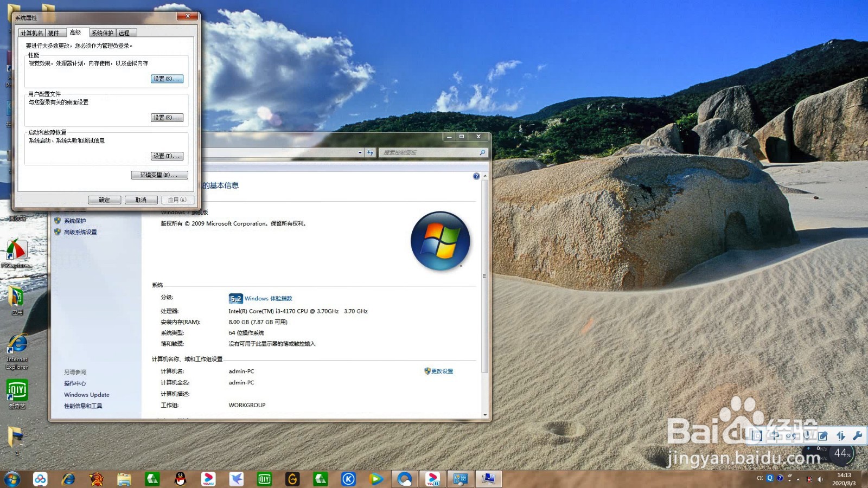Open the 操作中心 link
868x488 pixels.
(75, 383)
